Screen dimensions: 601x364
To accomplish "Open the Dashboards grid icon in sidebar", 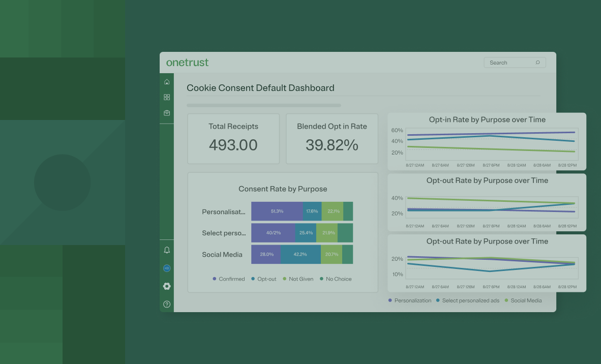I will [x=166, y=97].
